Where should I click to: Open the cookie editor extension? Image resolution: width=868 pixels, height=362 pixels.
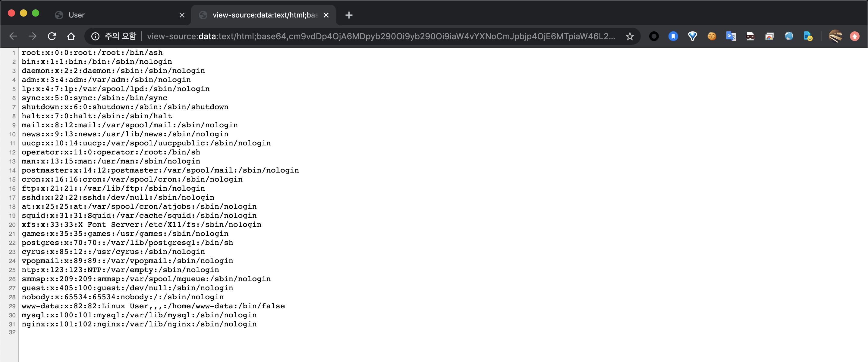(x=712, y=36)
